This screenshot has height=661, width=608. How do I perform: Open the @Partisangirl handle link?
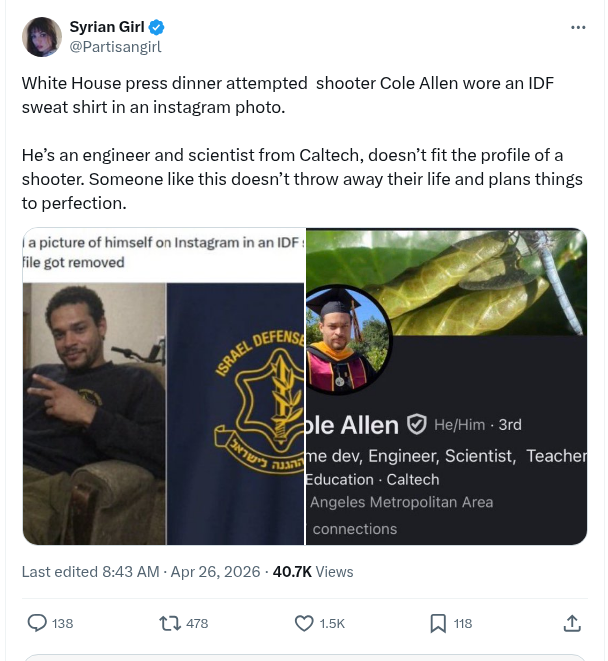click(115, 46)
